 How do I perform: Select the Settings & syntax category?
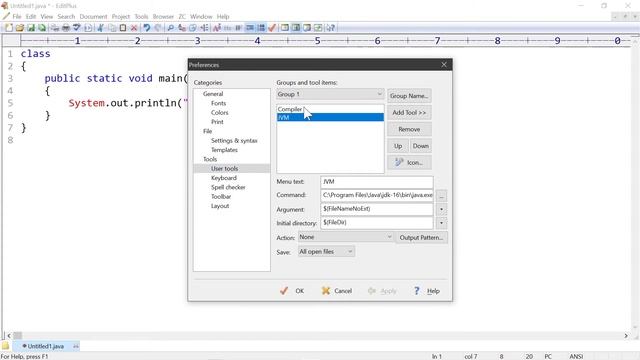click(234, 140)
